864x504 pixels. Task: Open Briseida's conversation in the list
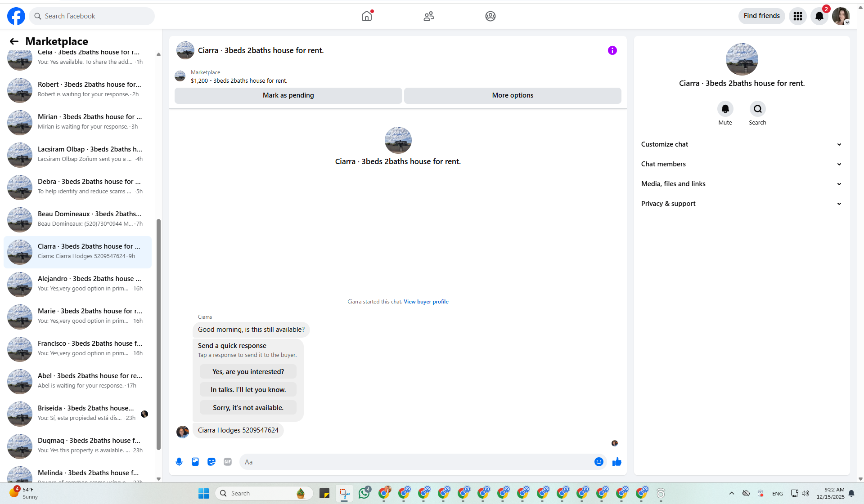[77, 413]
